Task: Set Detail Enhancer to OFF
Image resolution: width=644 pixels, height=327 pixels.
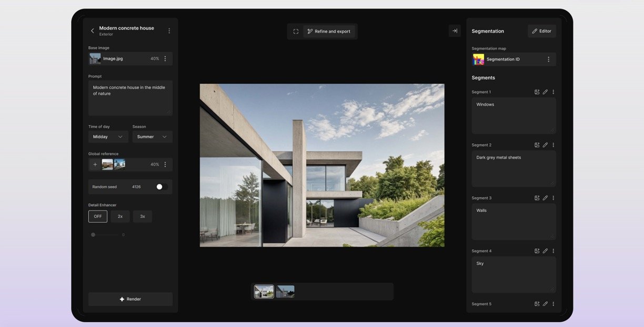Action: (x=98, y=217)
